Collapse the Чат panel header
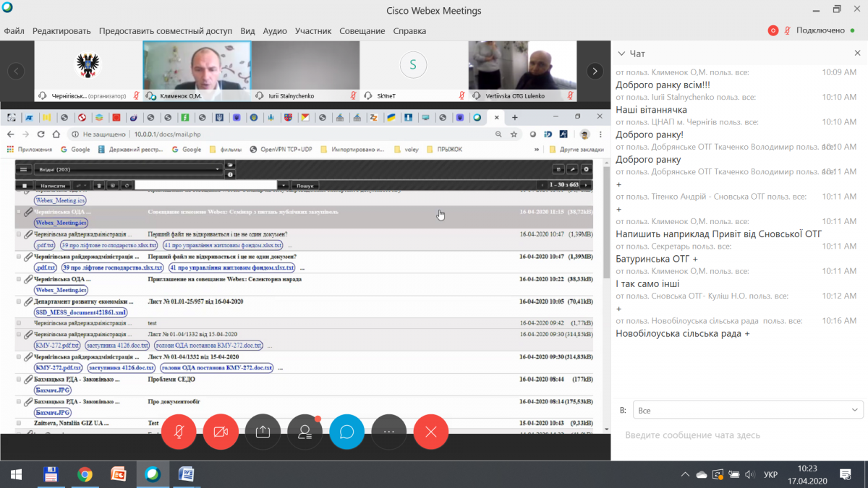868x488 pixels. coord(621,53)
